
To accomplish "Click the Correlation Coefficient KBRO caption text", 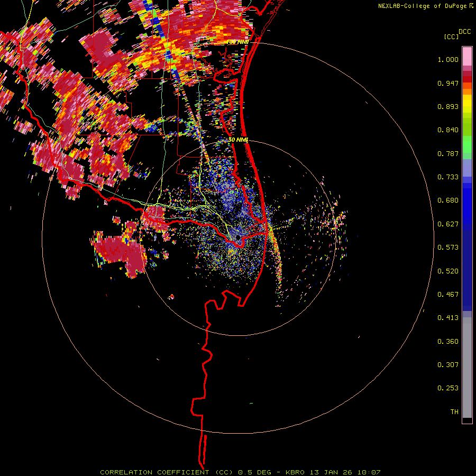I will pyautogui.click(x=240, y=472).
